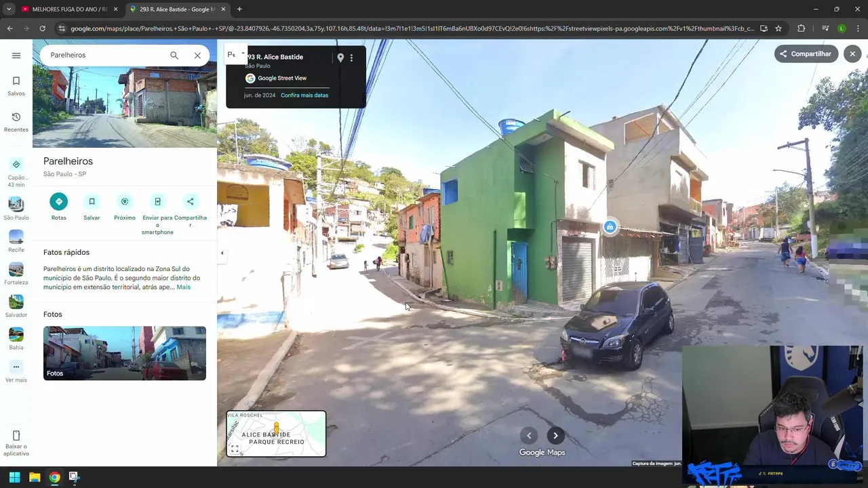Reload the current page

42,28
